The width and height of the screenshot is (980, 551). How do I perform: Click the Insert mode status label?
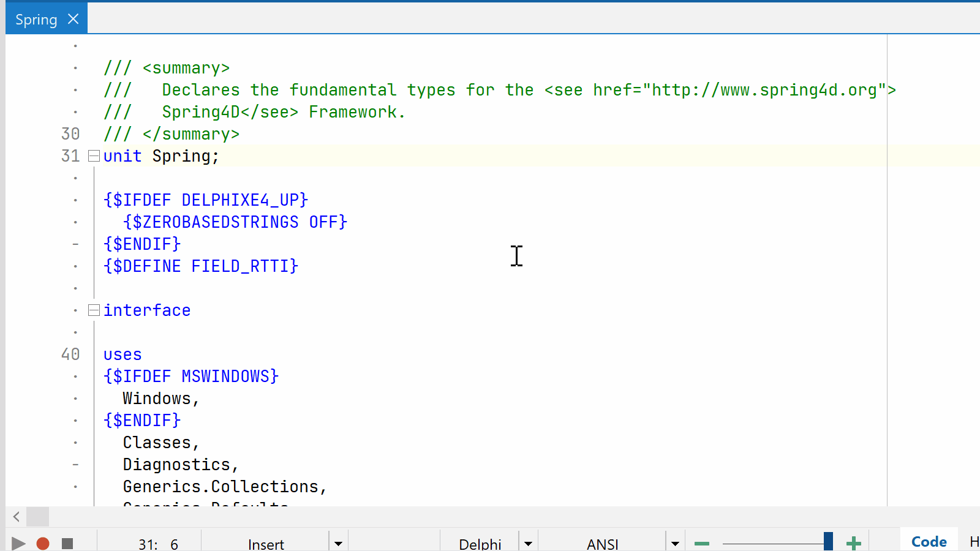point(266,544)
